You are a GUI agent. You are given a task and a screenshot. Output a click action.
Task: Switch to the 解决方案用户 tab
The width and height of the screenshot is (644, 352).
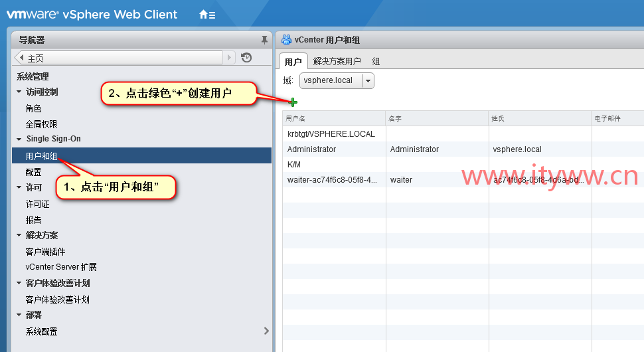tap(337, 61)
